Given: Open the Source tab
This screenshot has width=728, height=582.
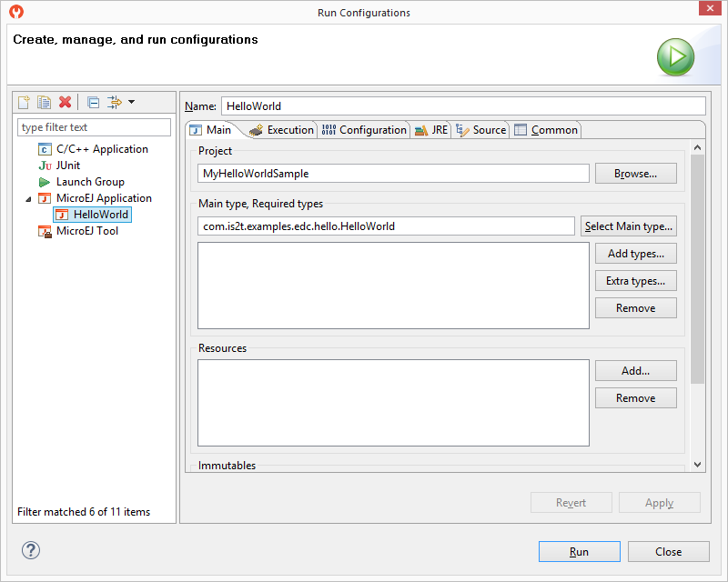Looking at the screenshot, I should click(481, 130).
